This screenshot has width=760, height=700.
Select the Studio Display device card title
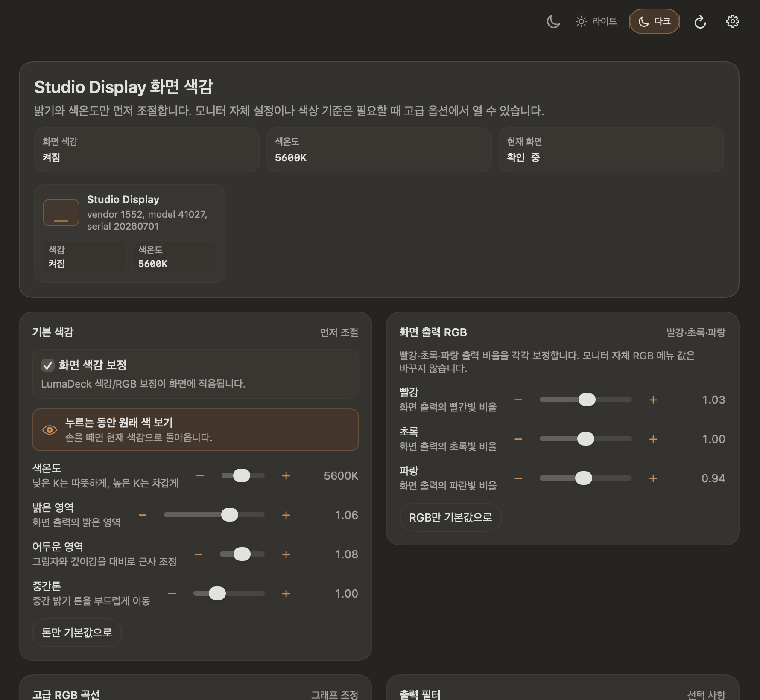coord(123,200)
